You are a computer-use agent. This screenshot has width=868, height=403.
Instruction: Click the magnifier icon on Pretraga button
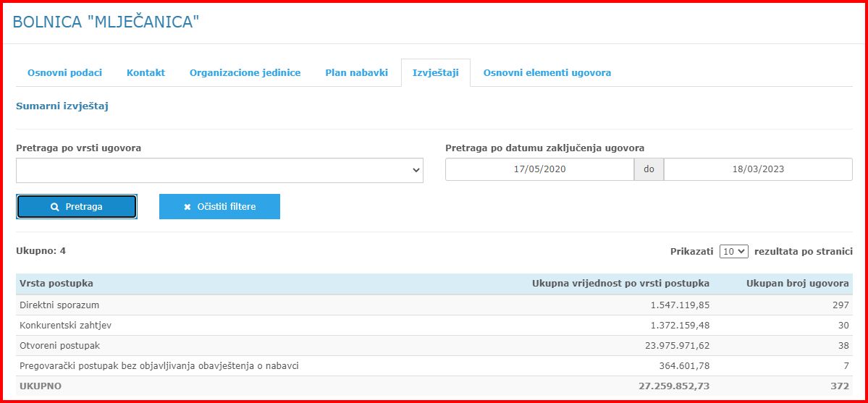(x=54, y=206)
